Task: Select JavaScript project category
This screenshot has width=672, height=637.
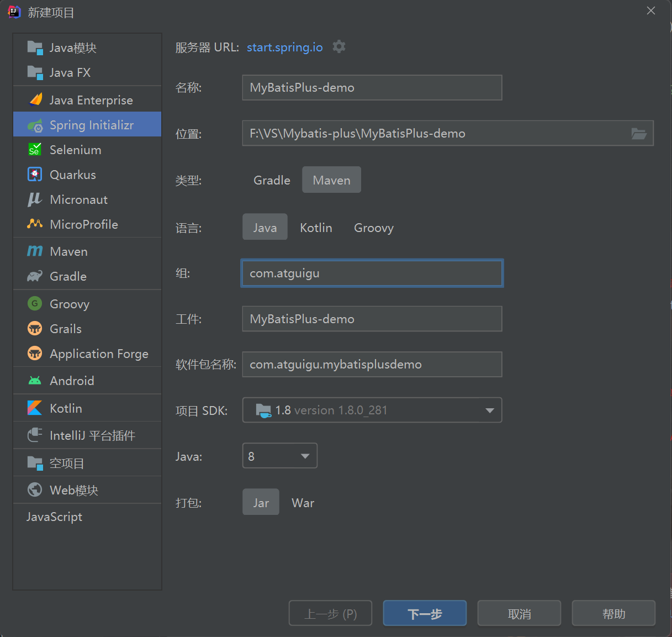Action: [x=87, y=517]
